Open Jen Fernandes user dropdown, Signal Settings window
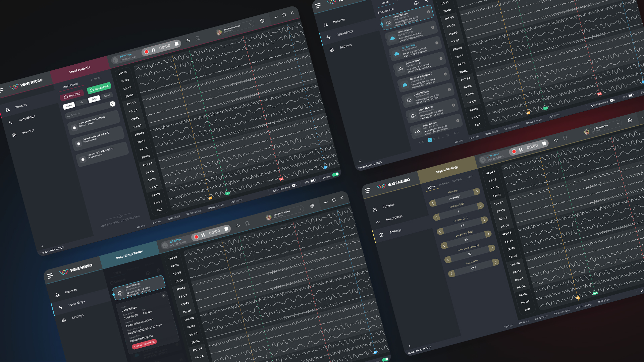The image size is (644, 362). (602, 128)
